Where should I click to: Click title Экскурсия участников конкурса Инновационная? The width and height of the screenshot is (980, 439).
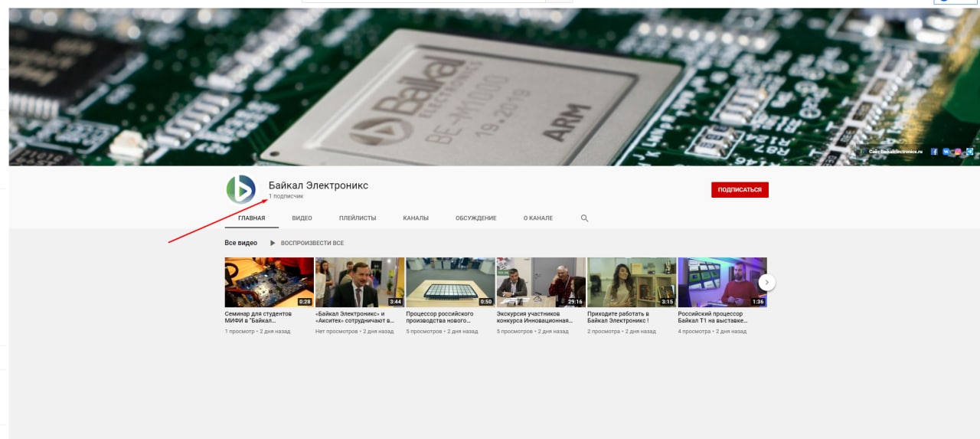[x=534, y=317]
